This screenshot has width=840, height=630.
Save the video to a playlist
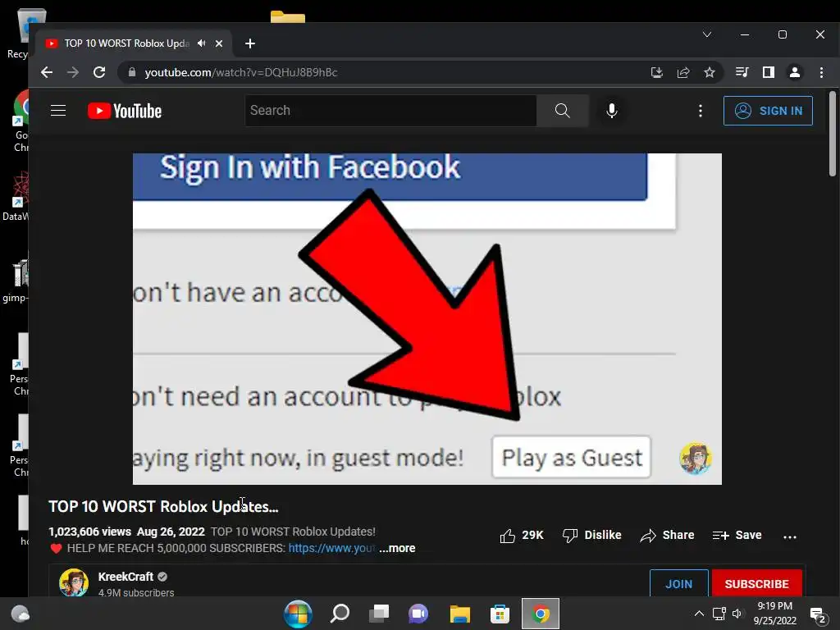pos(737,535)
